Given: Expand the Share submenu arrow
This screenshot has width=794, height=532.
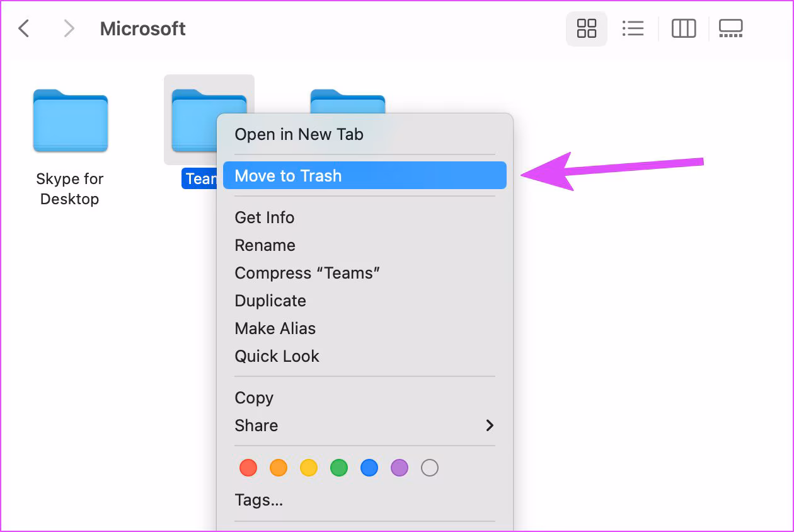Looking at the screenshot, I should point(490,425).
